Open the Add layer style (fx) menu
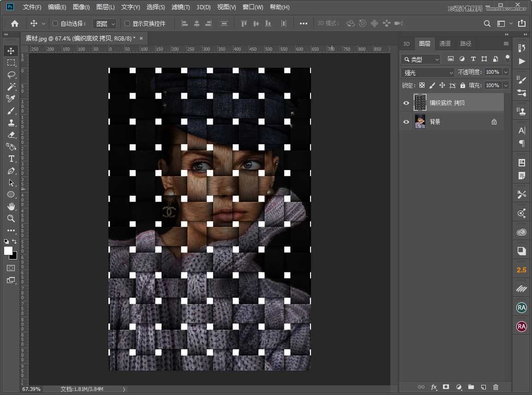Image resolution: width=532 pixels, height=395 pixels. pos(434,387)
